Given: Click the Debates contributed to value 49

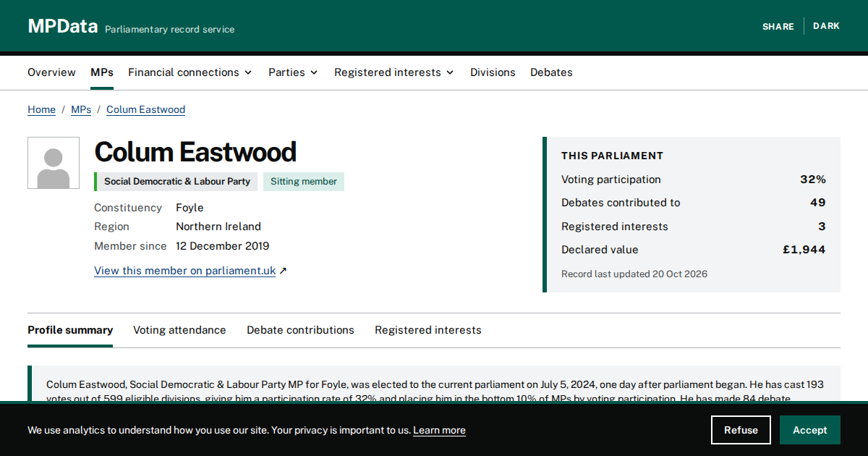Looking at the screenshot, I should pyautogui.click(x=818, y=203).
